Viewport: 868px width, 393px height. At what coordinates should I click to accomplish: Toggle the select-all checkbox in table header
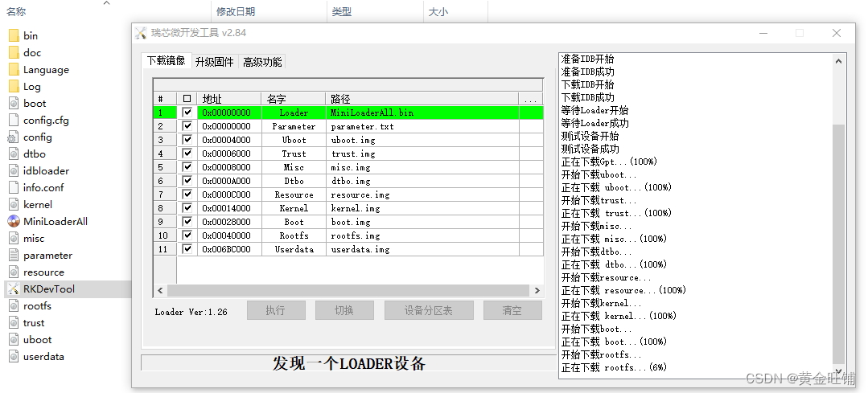click(187, 99)
